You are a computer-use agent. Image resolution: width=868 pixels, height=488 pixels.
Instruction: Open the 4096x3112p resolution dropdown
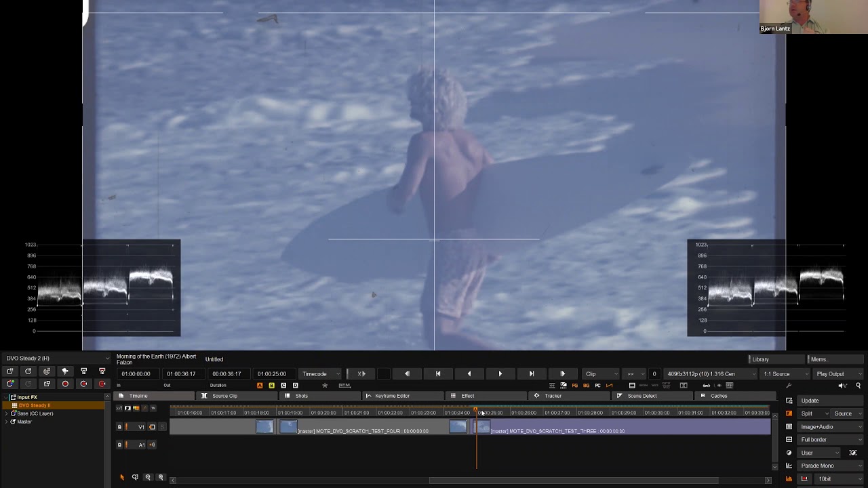pos(711,374)
